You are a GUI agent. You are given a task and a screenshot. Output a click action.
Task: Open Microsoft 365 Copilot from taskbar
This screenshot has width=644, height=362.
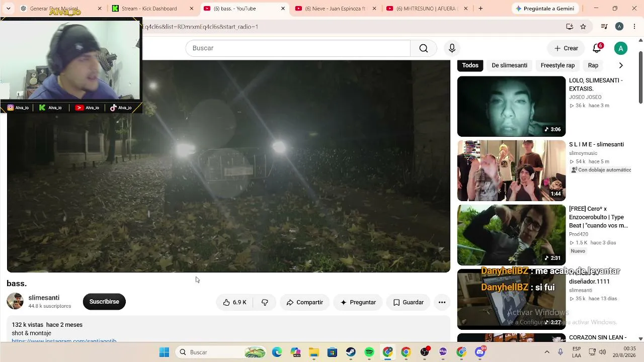coord(295,352)
